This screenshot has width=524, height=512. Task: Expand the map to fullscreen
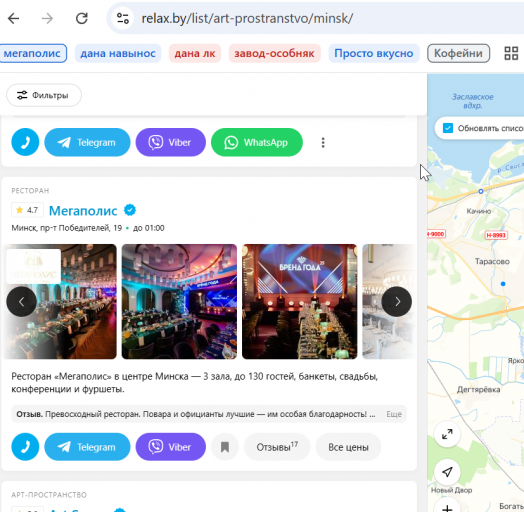pyautogui.click(x=447, y=434)
